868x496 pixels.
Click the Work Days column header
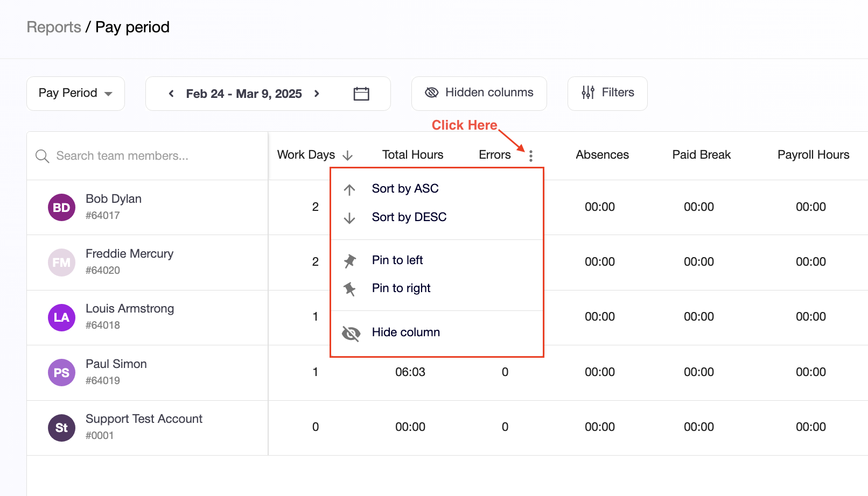pos(306,155)
